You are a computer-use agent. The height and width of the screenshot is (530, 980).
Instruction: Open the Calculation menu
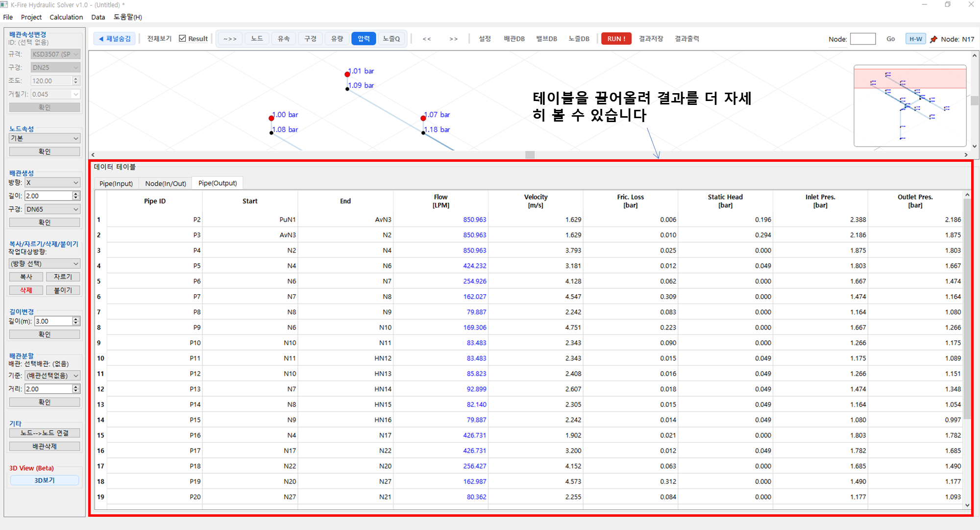coord(66,17)
